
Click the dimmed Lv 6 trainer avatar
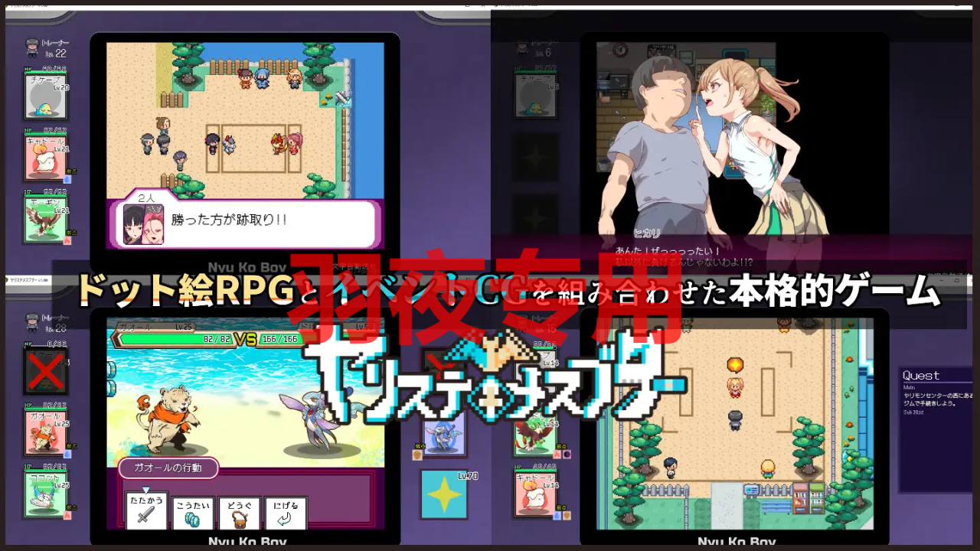523,47
